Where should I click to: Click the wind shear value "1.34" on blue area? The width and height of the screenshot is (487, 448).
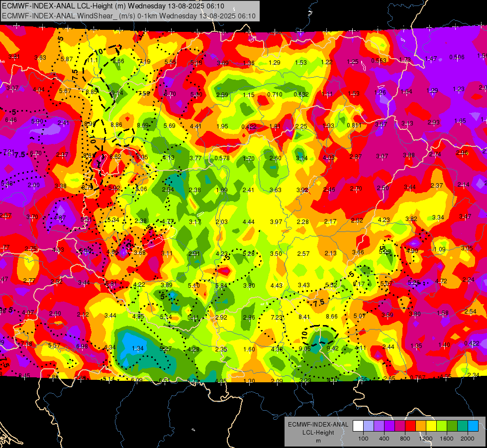tap(138, 348)
